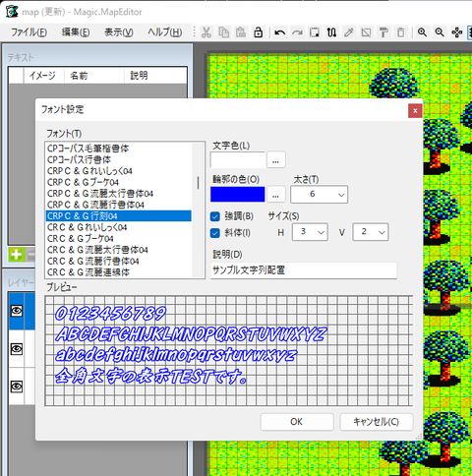Screen dimensions: 472x476
Task: Open the 太さ(T) thickness dropdown
Action: tap(319, 195)
